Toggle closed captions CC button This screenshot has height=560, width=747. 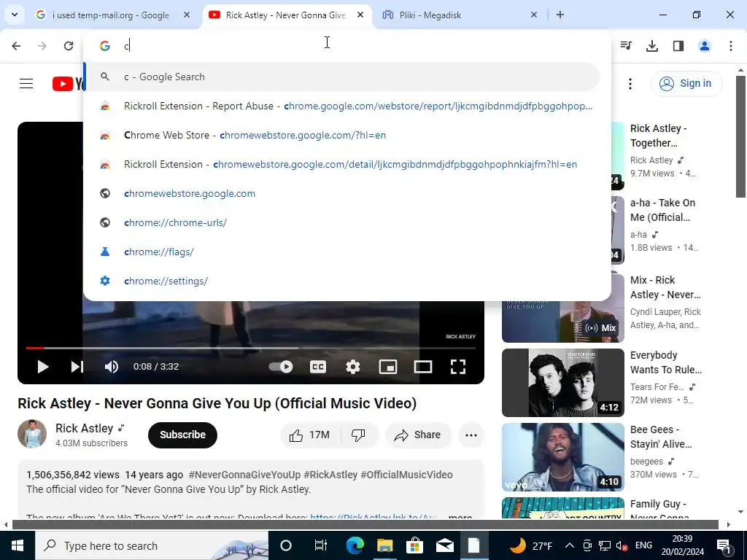[318, 367]
